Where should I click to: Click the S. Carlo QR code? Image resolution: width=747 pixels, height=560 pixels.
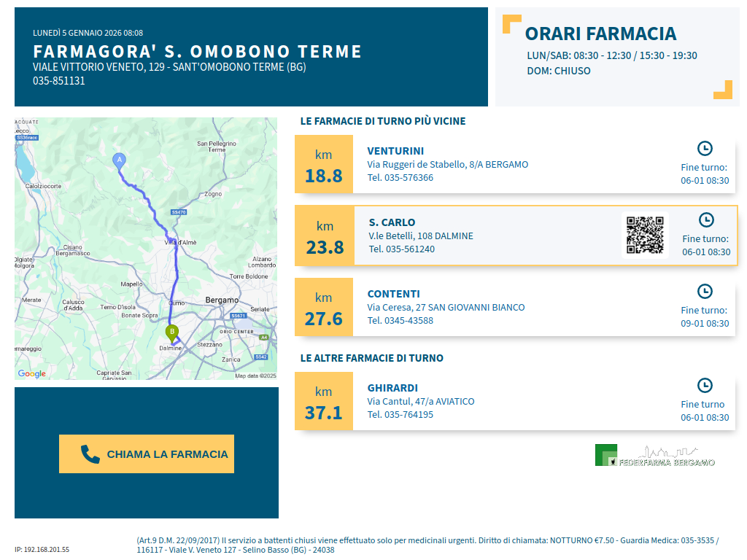pos(645,235)
